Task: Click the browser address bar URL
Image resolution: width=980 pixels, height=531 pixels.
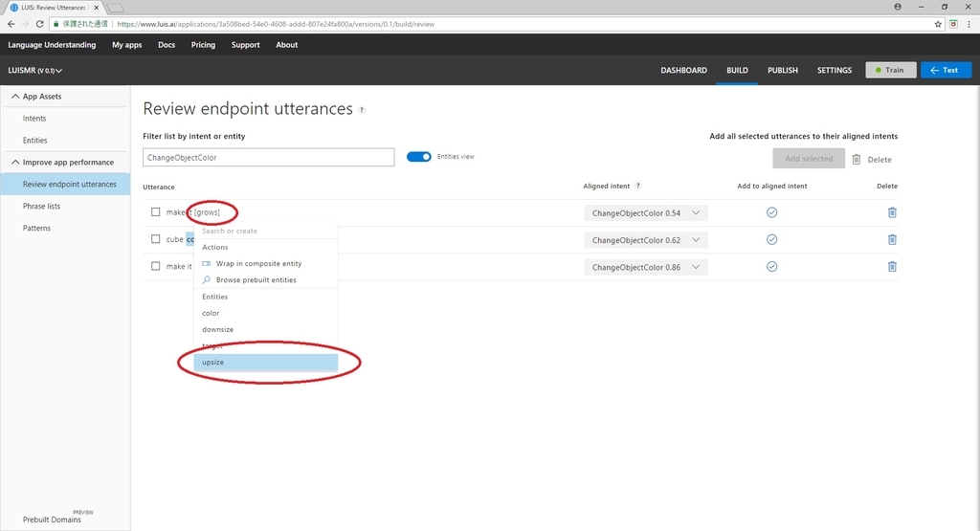Action: pyautogui.click(x=276, y=24)
